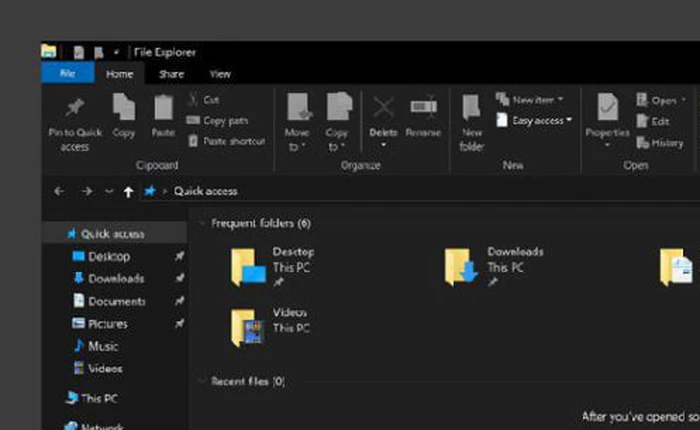Switch to the Share tab
The height and width of the screenshot is (430, 700).
point(171,74)
